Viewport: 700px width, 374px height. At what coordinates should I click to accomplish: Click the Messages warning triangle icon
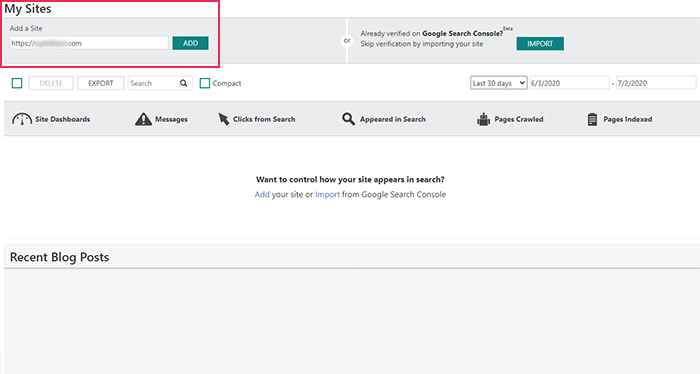point(143,119)
